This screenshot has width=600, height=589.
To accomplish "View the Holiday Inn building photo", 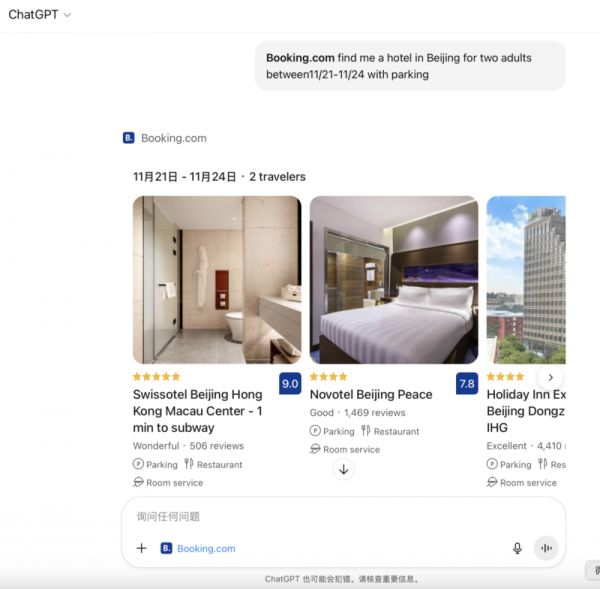I will pyautogui.click(x=526, y=280).
